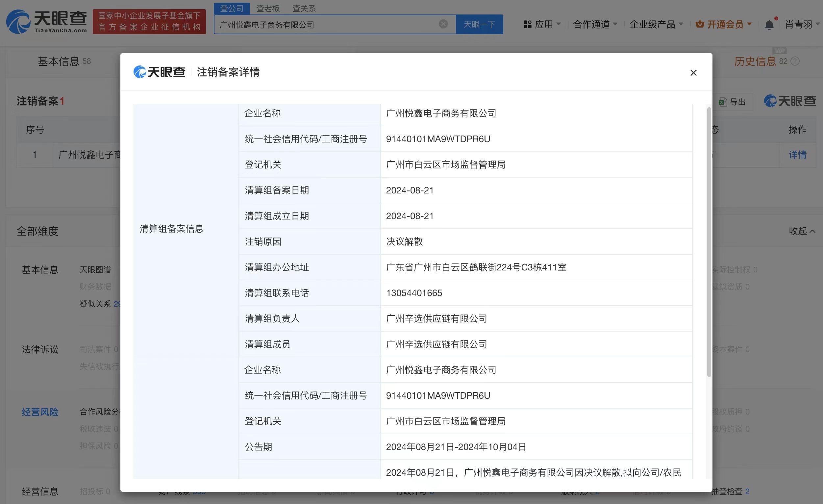This screenshot has width=823, height=504.
Task: Select 经营风险 in the left sidebar
Action: (39, 412)
